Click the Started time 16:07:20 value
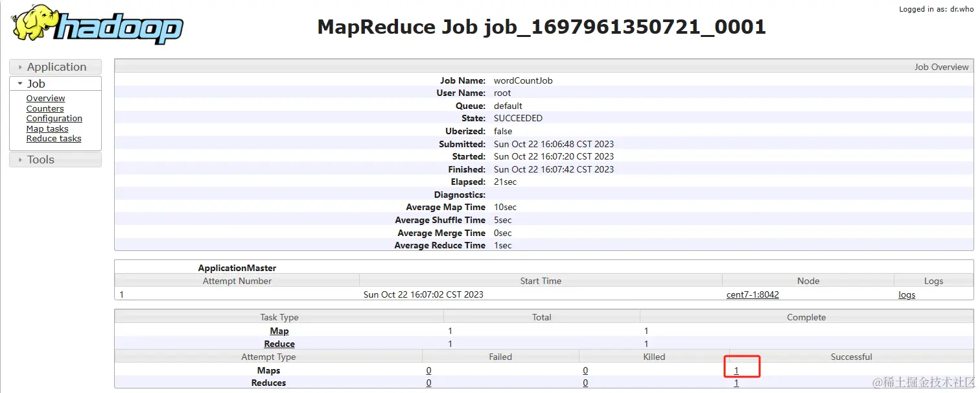980x393 pixels. click(x=554, y=156)
